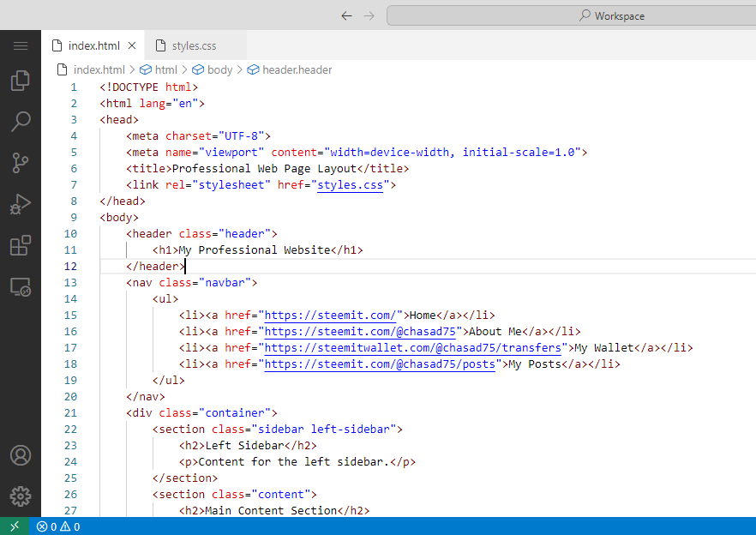Click the 'Left Sidebar' h2 text

[244, 445]
